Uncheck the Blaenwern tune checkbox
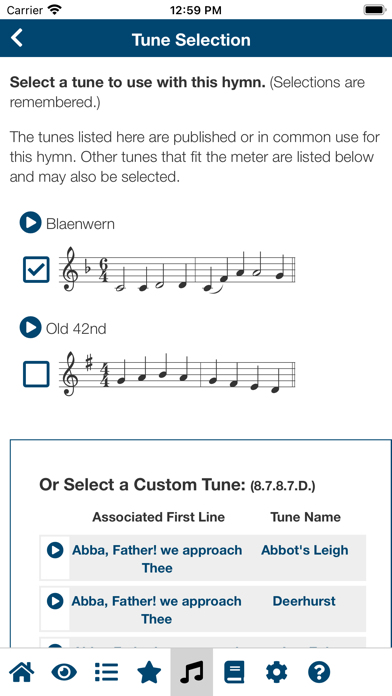 tap(36, 269)
